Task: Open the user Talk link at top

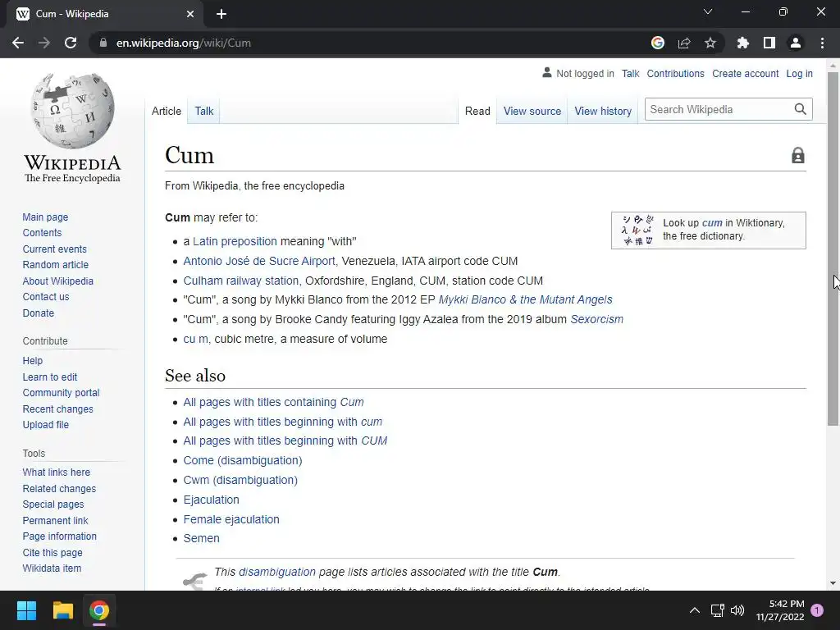Action: pyautogui.click(x=631, y=73)
